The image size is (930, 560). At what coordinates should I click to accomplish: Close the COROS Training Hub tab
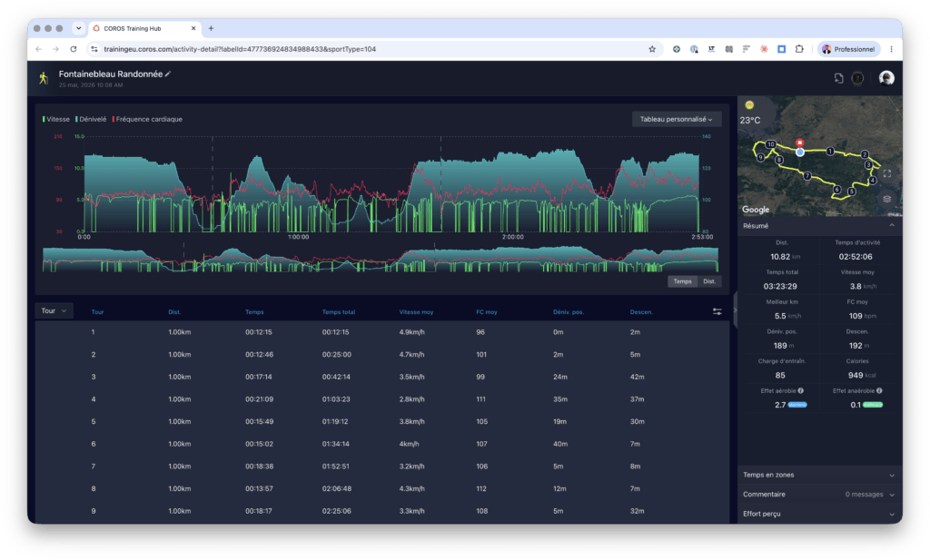tap(193, 28)
